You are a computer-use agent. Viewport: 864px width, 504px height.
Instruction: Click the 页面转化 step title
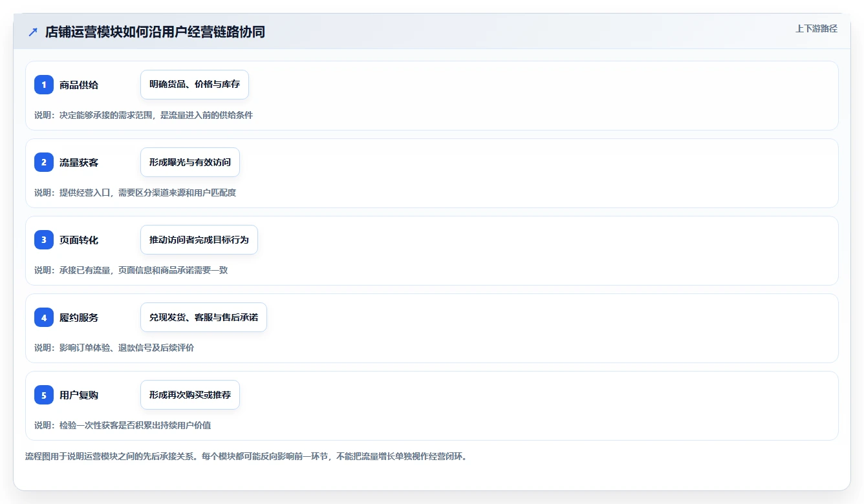coord(79,240)
